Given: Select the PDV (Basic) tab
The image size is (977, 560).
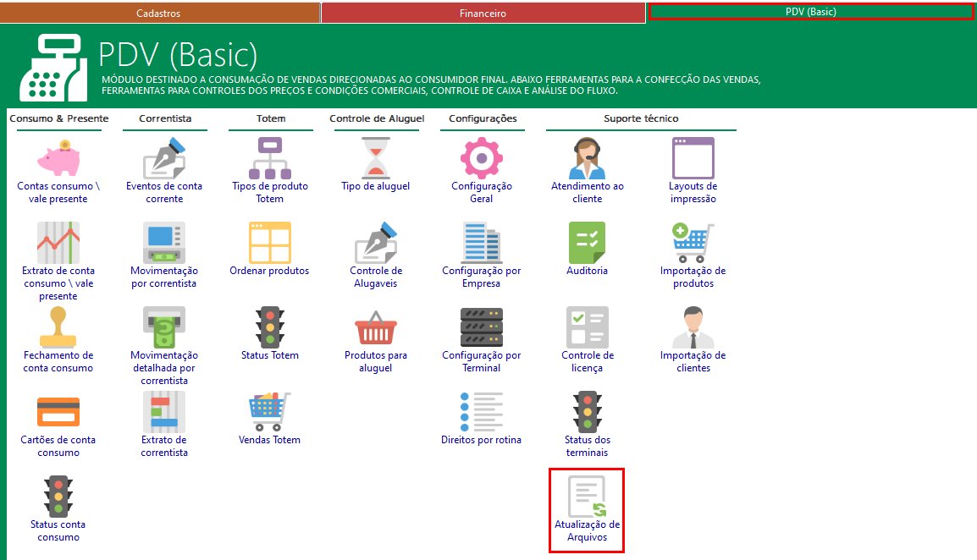Looking at the screenshot, I should pos(810,12).
